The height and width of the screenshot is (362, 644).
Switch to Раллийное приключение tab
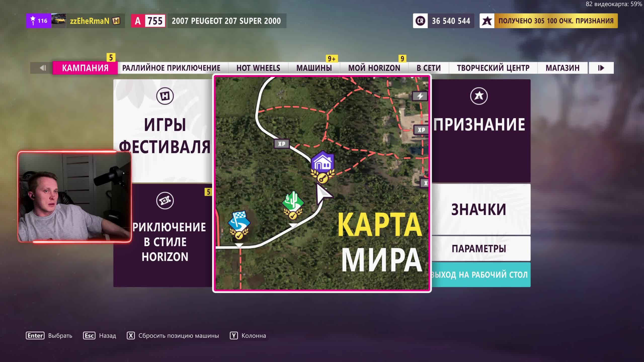(x=171, y=68)
